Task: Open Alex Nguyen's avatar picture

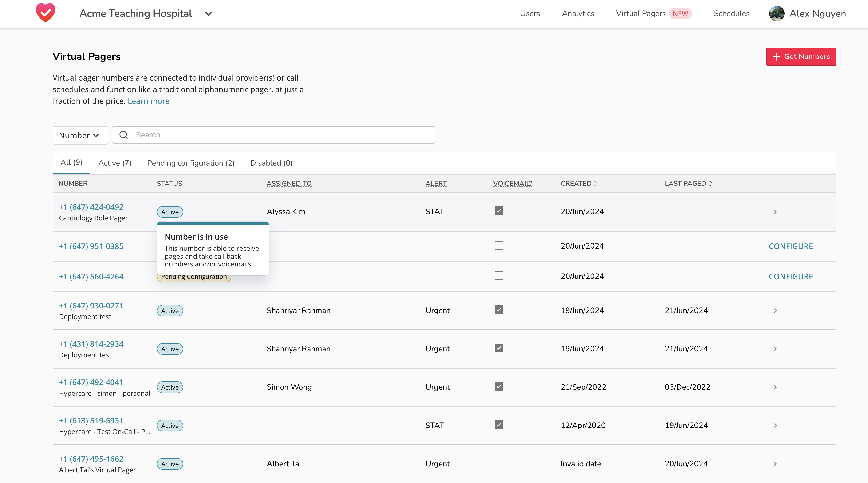Action: click(x=777, y=14)
